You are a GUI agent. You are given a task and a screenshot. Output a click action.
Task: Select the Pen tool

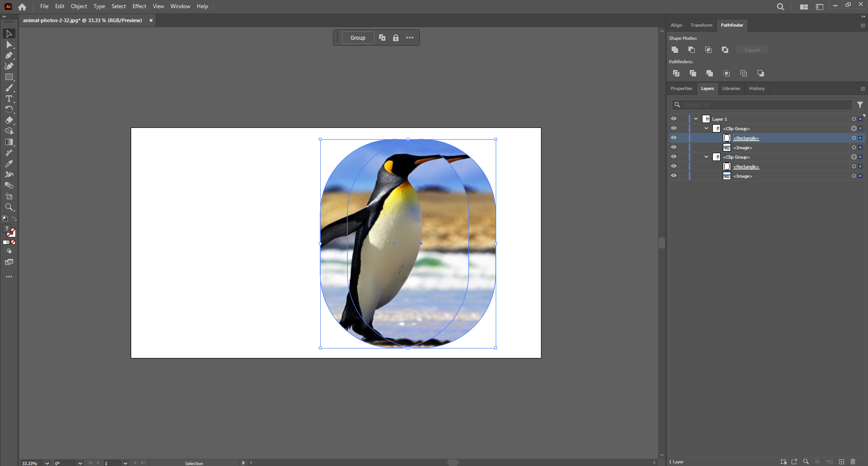click(x=9, y=55)
